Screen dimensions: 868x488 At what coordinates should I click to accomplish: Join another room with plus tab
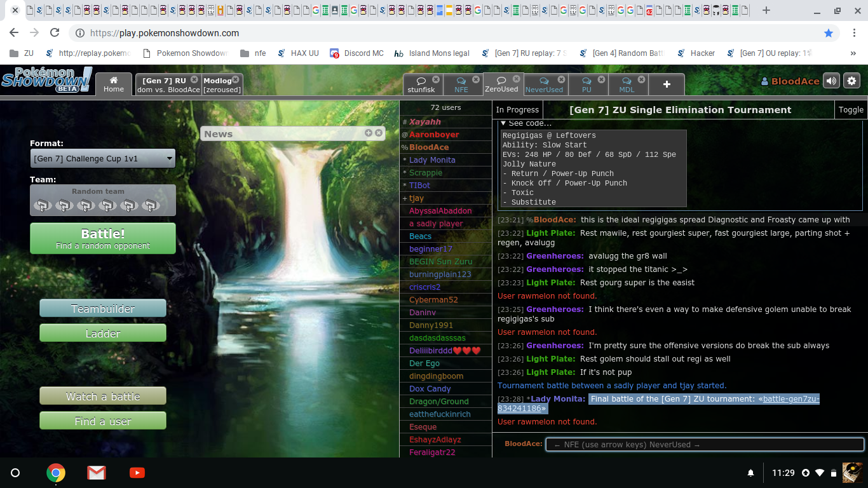pyautogui.click(x=667, y=85)
